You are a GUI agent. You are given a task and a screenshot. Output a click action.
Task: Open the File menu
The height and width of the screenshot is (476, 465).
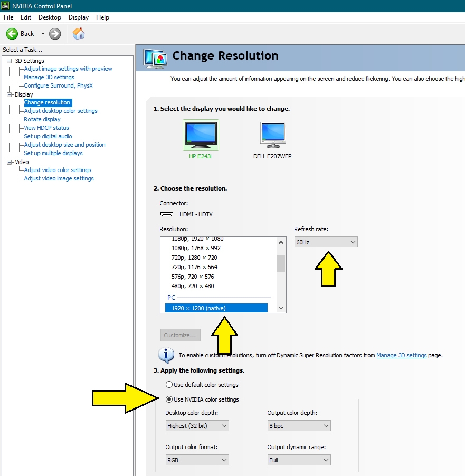point(8,17)
